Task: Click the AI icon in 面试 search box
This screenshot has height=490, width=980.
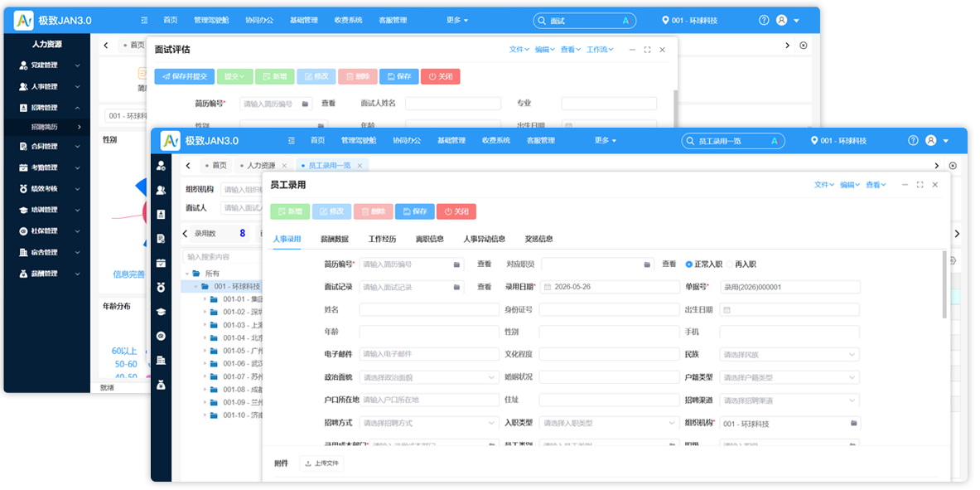Action: pyautogui.click(x=625, y=21)
